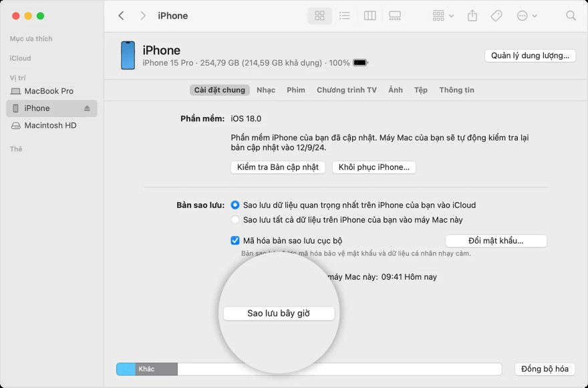Switch to gallery view in the toolbar
This screenshot has height=388, width=588.
point(396,15)
